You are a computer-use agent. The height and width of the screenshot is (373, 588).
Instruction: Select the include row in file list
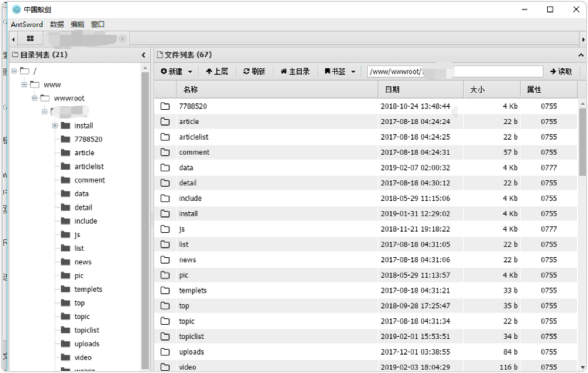pyautogui.click(x=366, y=198)
